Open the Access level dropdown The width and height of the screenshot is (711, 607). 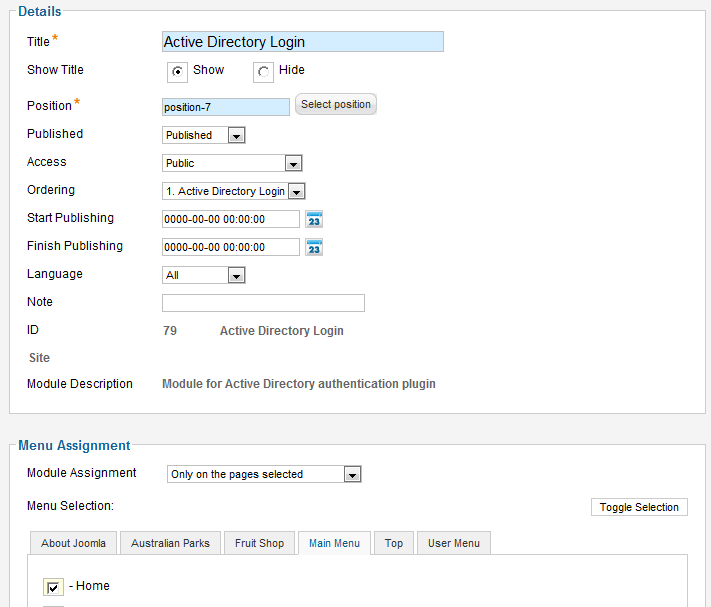click(232, 163)
